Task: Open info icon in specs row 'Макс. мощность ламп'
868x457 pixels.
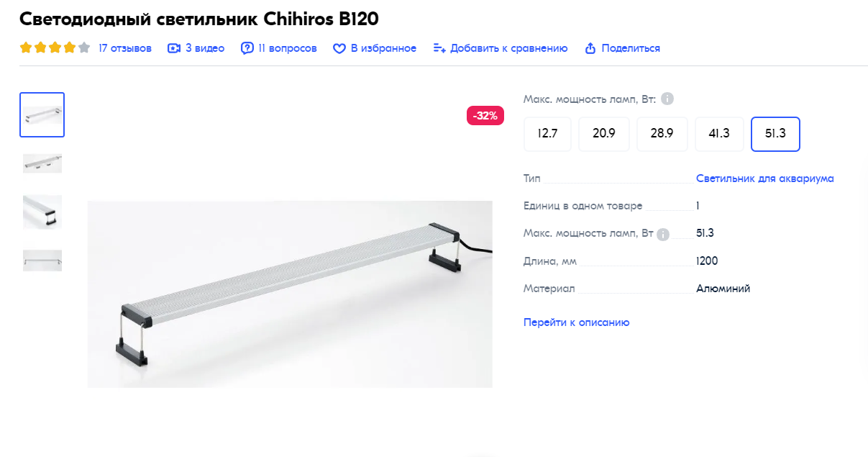Action: click(663, 234)
